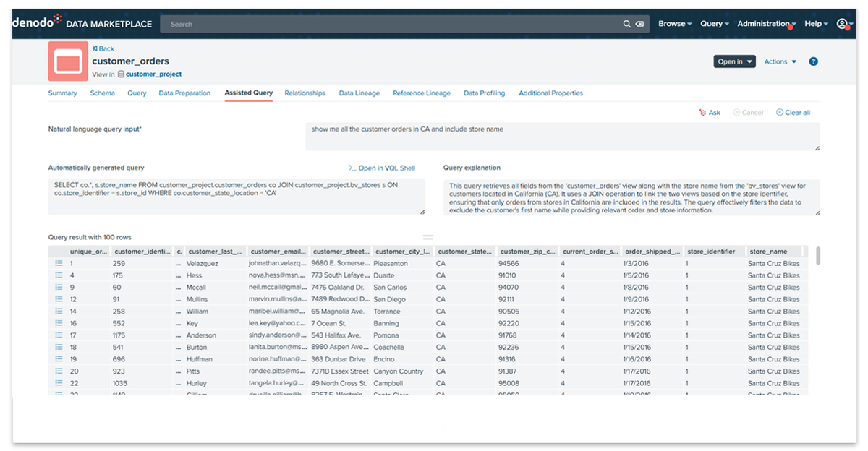Click the Ask sparkle icon
This screenshot has height=451, width=868.
pos(702,113)
